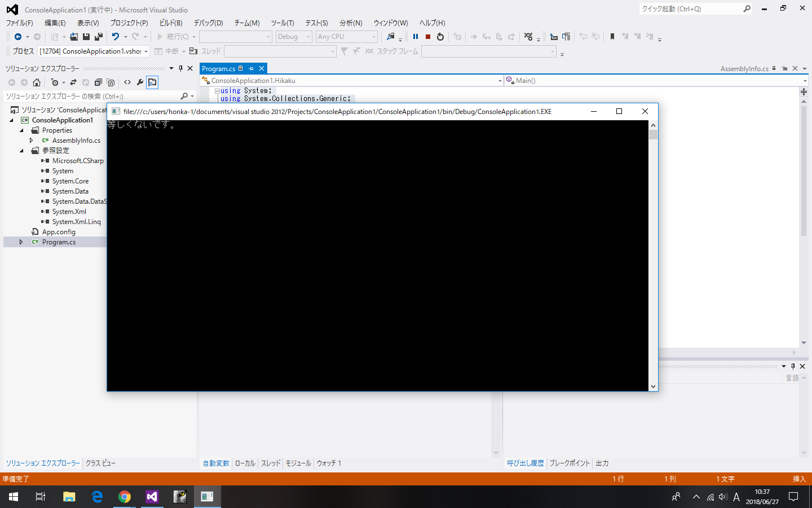Open the ビルド(B) menu
812x508 pixels.
click(x=171, y=23)
